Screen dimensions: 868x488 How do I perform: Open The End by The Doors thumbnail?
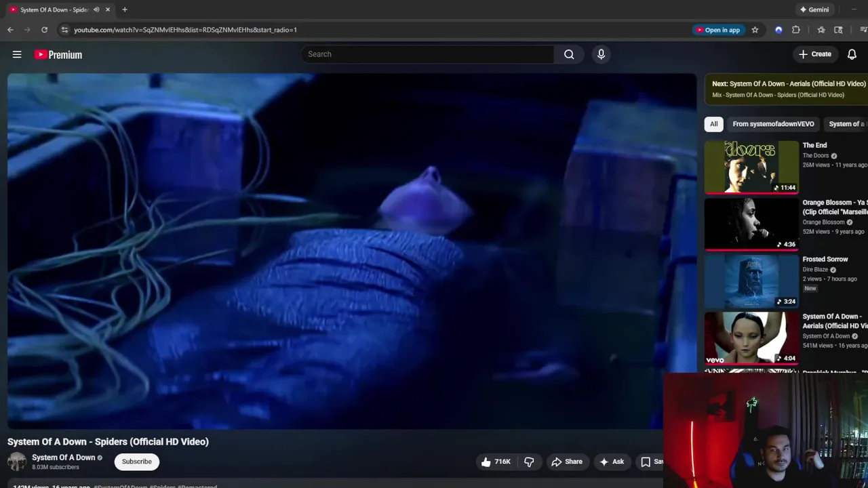[751, 167]
